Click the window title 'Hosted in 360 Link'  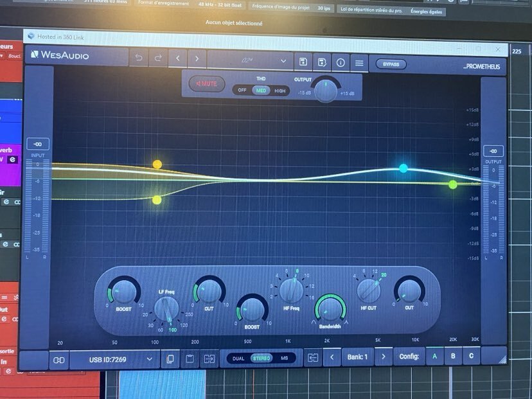tap(60, 37)
